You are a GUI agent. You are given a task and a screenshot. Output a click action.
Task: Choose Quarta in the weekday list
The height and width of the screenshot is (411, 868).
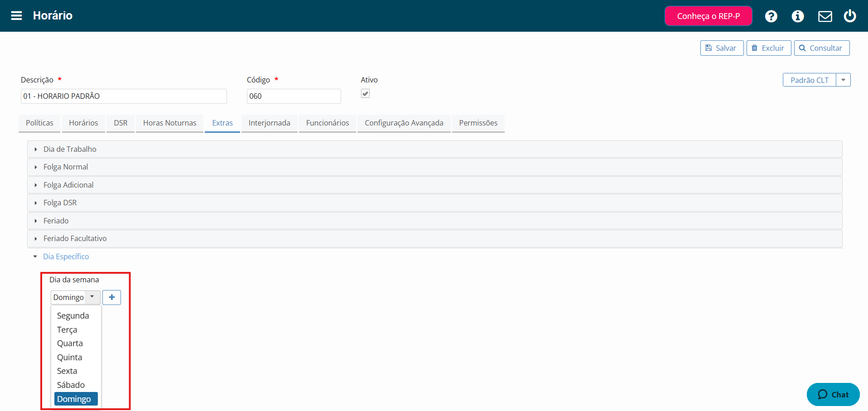(76, 343)
